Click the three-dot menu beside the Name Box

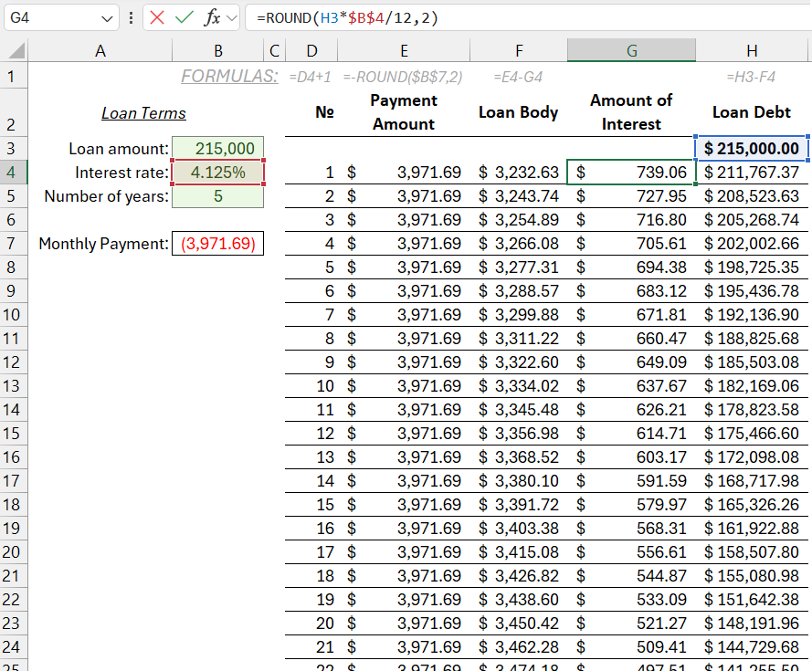131,17
